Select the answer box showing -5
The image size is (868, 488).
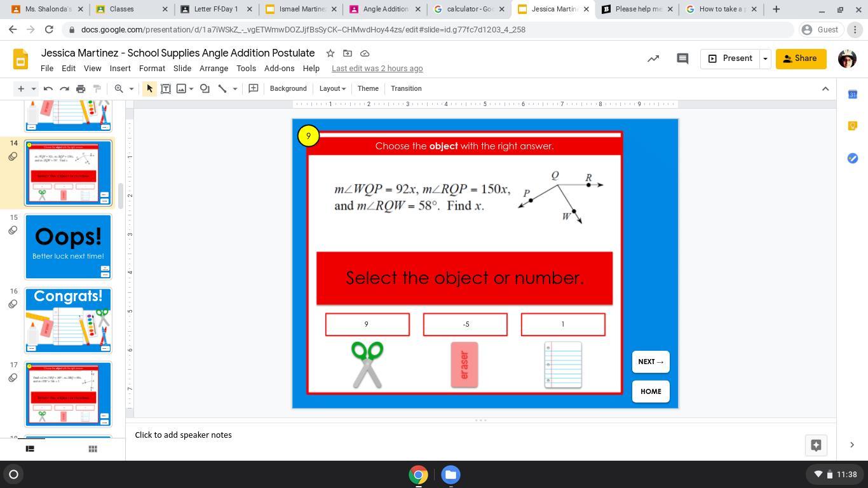(465, 325)
